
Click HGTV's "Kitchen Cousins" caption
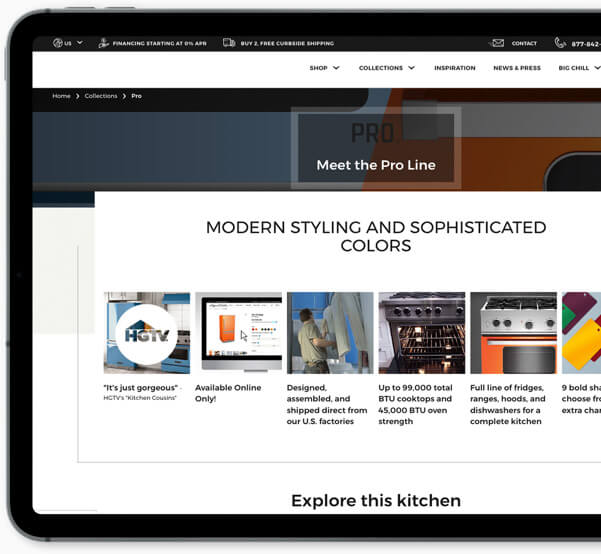click(140, 398)
